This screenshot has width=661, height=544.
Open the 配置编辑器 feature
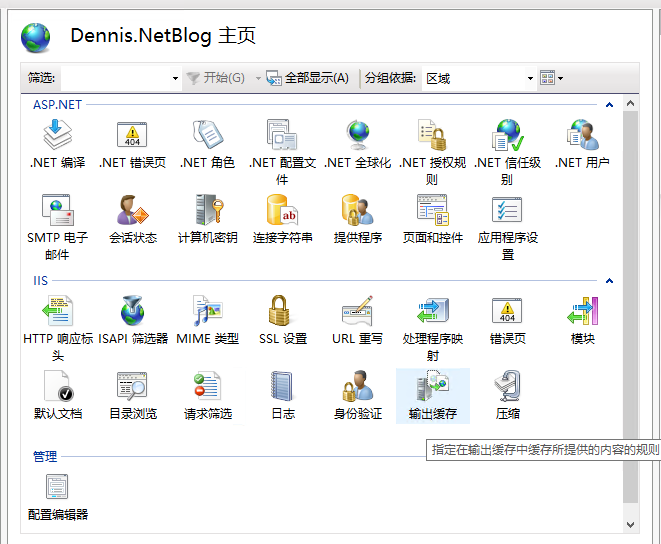click(58, 497)
